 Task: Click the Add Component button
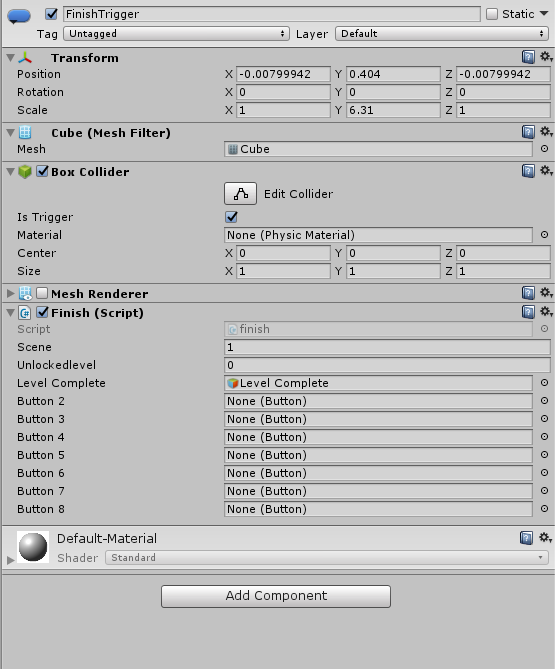pyautogui.click(x=276, y=596)
